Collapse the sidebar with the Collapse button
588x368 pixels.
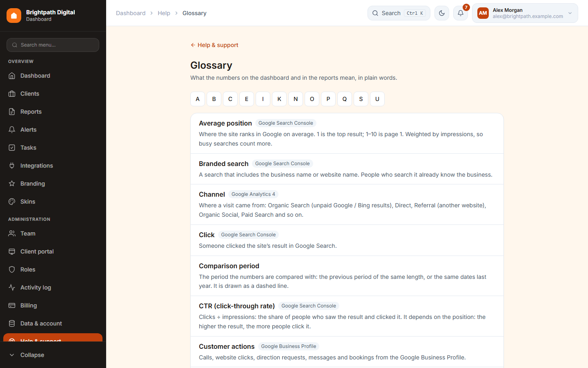[x=53, y=355]
